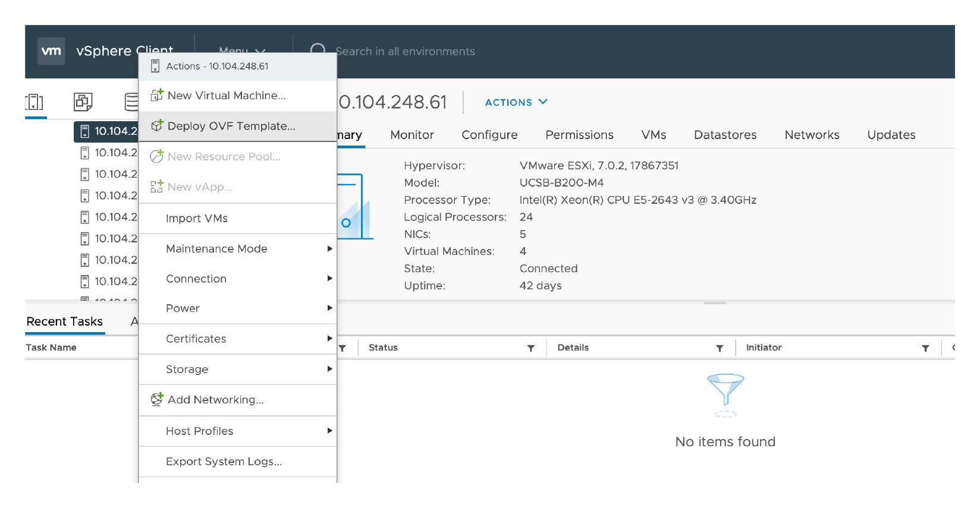Filter the Initiator column in Recent Tasks

pos(925,348)
